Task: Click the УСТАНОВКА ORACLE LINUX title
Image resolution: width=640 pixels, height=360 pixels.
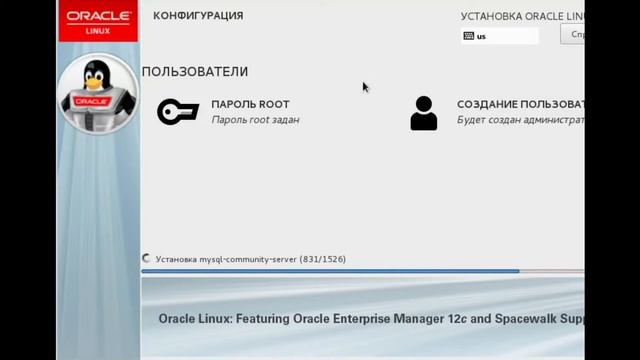Action: pyautogui.click(x=522, y=16)
